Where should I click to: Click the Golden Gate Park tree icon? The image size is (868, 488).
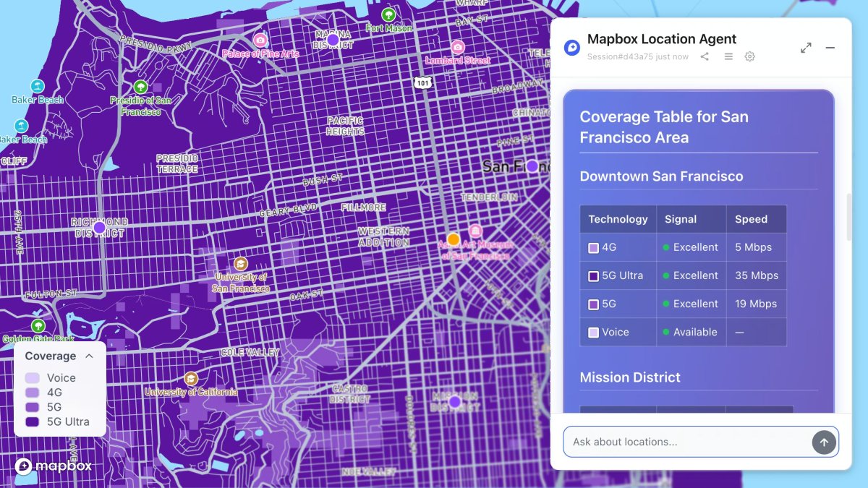pyautogui.click(x=38, y=326)
